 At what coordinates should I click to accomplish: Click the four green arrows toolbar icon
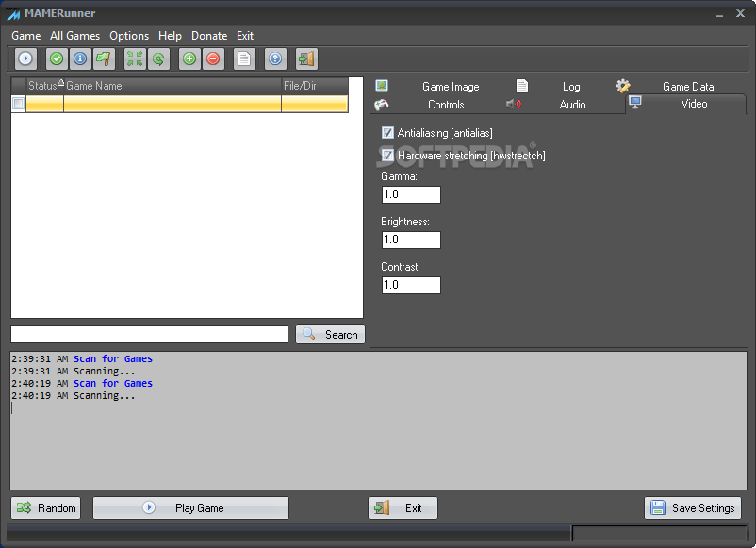click(135, 58)
